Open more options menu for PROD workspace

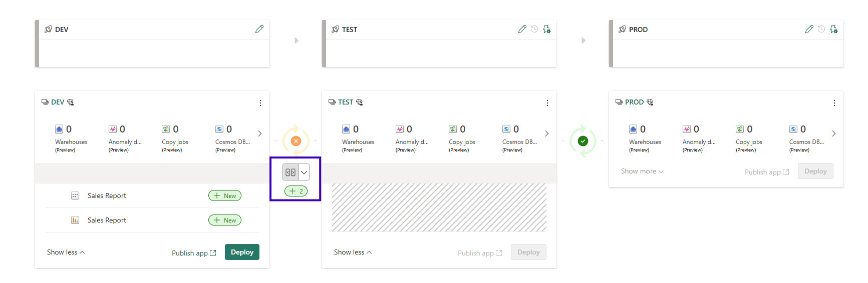[834, 103]
